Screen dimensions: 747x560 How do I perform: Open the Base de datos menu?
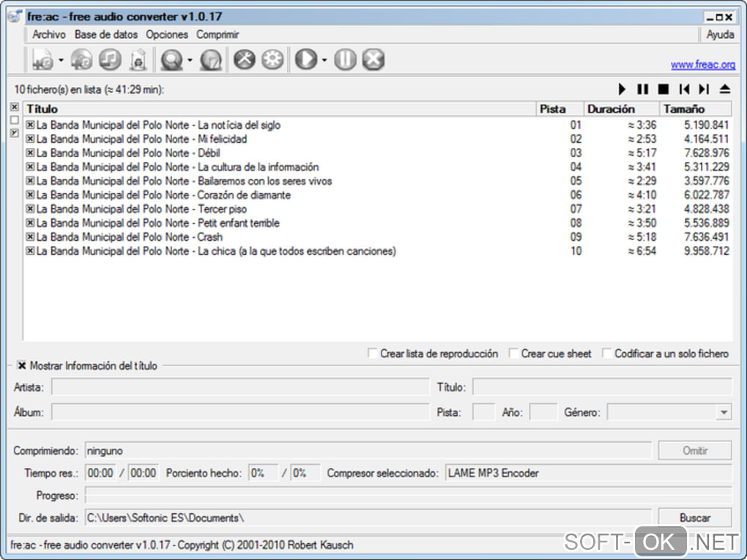[x=105, y=34]
